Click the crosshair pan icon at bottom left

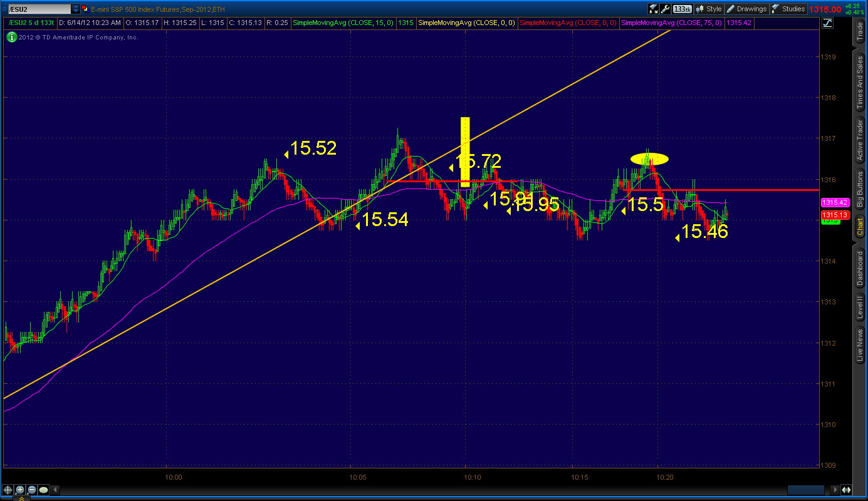coord(9,490)
